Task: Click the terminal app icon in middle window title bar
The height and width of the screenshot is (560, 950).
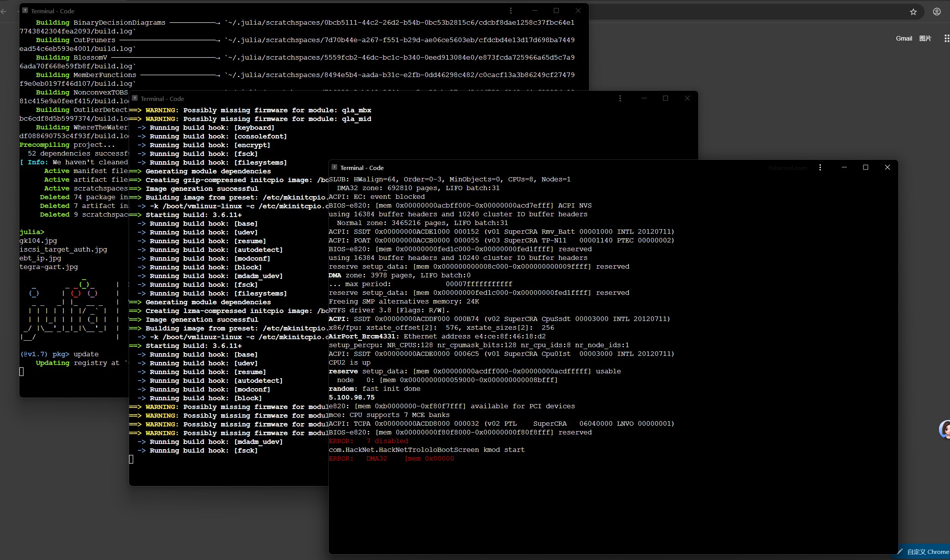Action: click(135, 98)
